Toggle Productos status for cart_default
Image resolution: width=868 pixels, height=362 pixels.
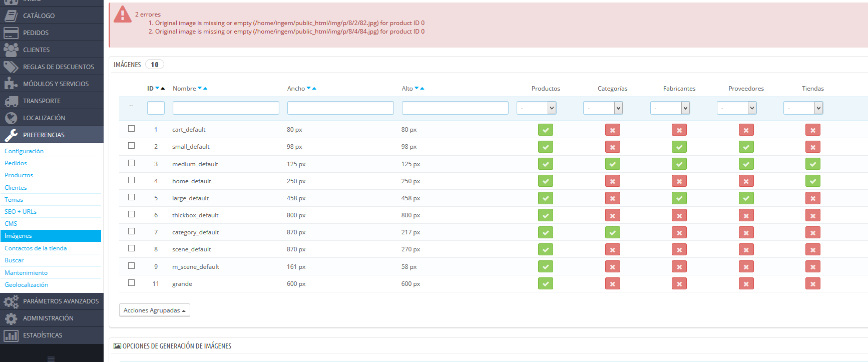point(546,130)
